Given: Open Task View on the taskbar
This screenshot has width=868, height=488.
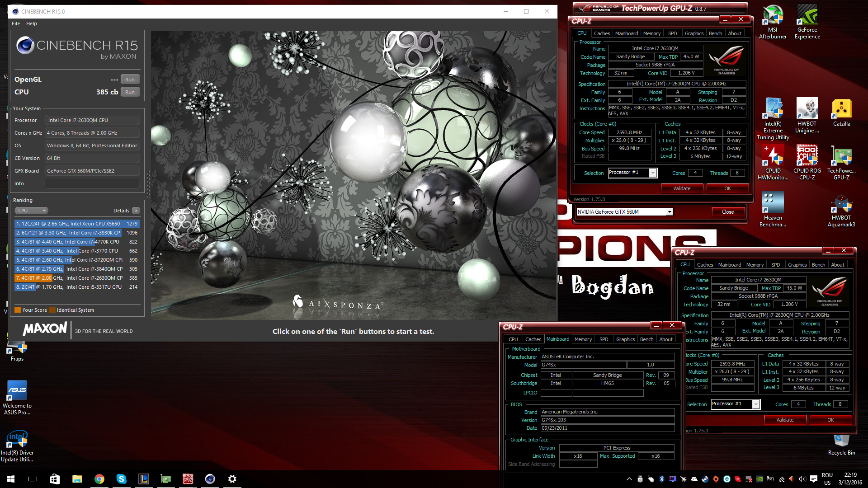Looking at the screenshot, I should (33, 479).
